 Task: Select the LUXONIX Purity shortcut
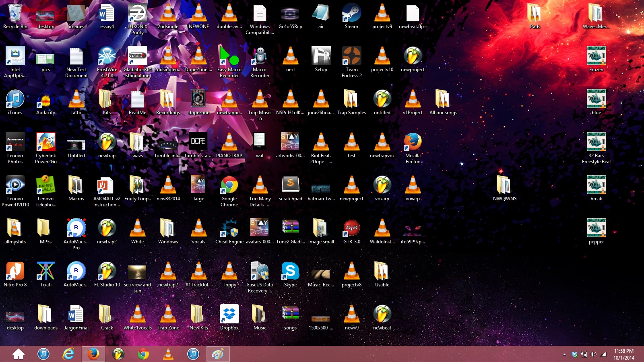point(137,14)
